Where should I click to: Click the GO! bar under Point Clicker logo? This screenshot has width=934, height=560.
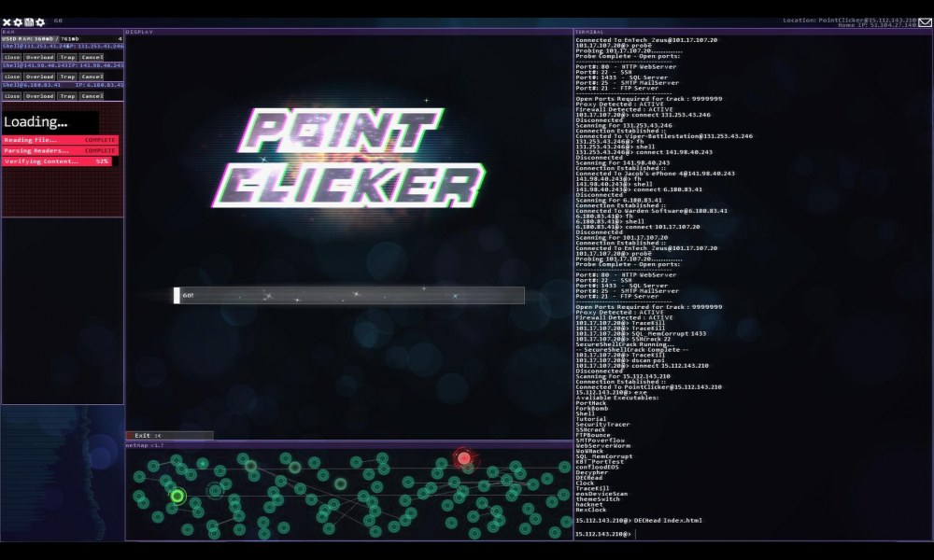click(349, 295)
